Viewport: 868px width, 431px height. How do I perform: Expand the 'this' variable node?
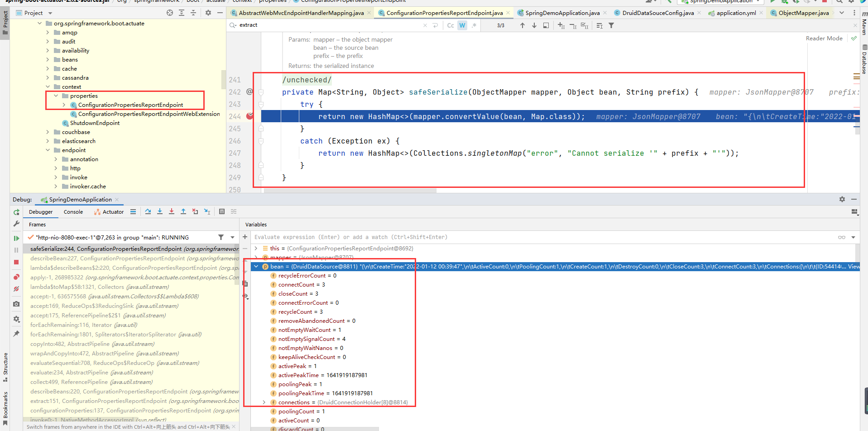(256, 249)
